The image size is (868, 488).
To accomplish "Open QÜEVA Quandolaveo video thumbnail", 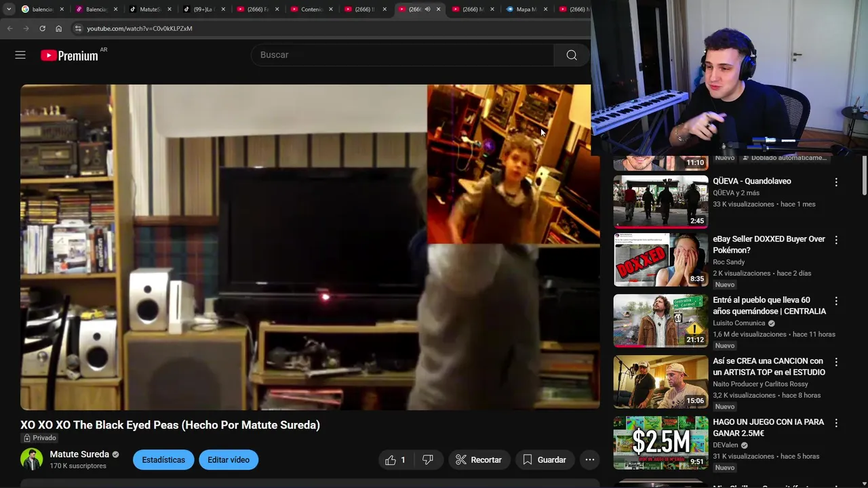I will click(660, 201).
